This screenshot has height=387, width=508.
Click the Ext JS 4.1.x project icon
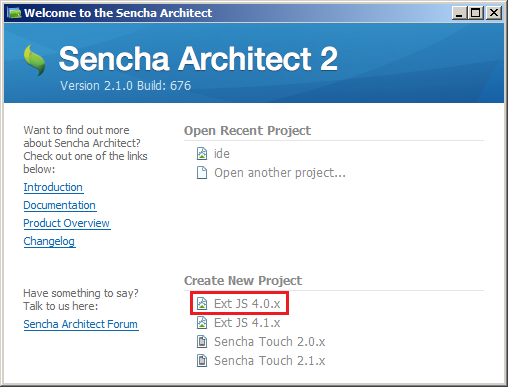(202, 322)
